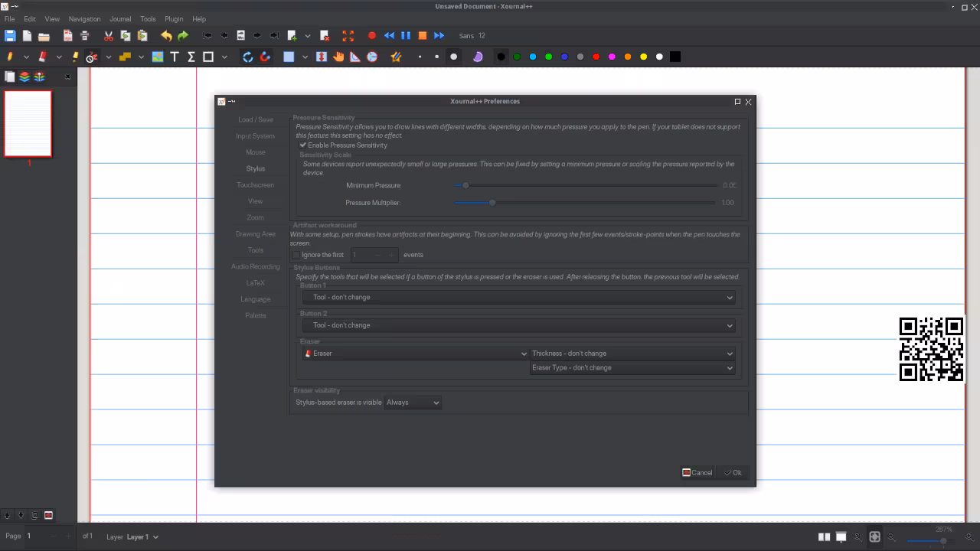Select the Hand scroll tool

tap(338, 57)
